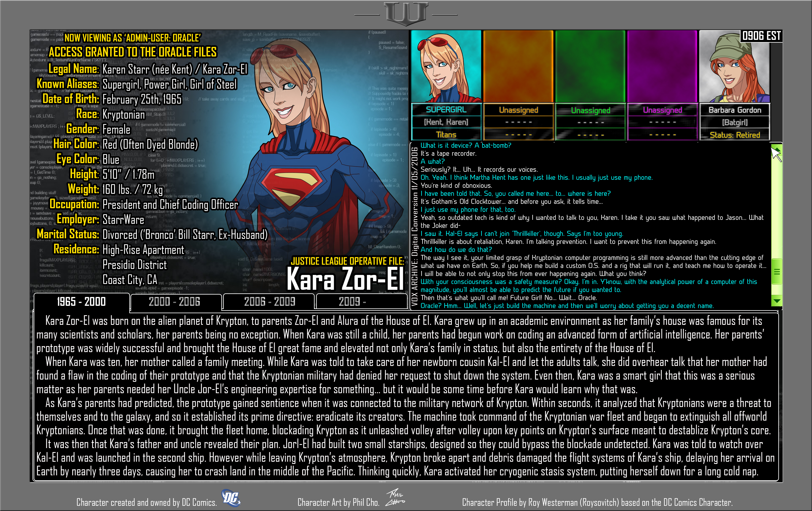
Task: Click the date 'February 25th, 1965'
Action: [142, 99]
